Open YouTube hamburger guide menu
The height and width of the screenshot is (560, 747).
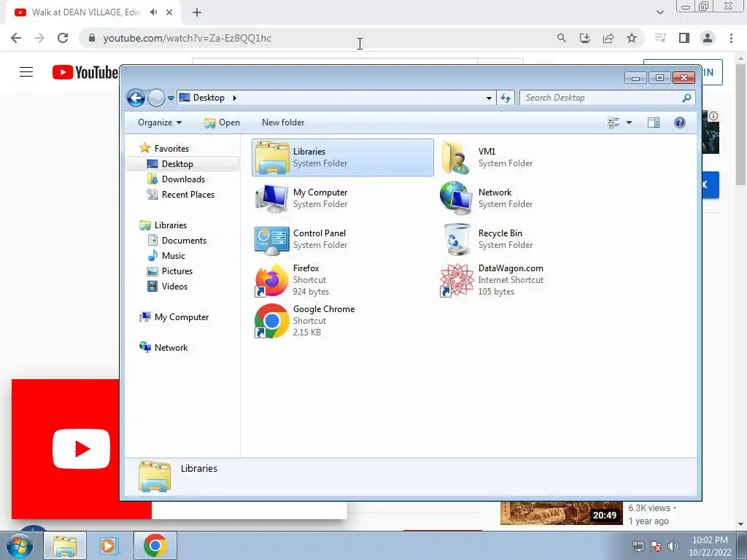pyautogui.click(x=26, y=72)
